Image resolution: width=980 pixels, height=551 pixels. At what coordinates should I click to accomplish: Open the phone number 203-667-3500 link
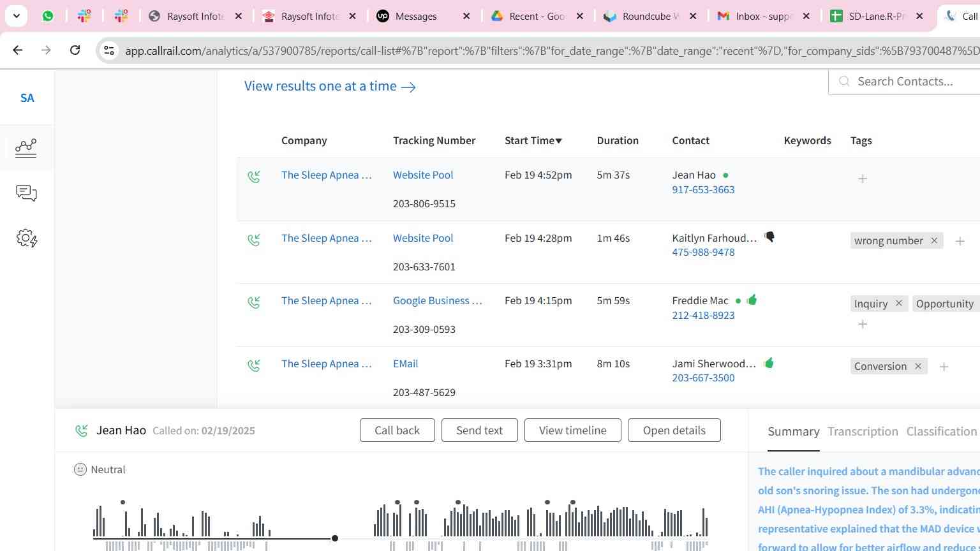point(703,378)
